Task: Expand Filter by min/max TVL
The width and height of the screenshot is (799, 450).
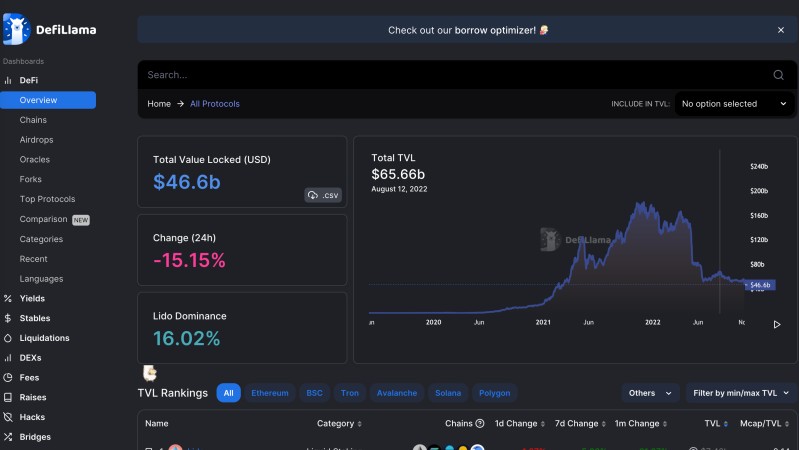Action: coord(741,393)
